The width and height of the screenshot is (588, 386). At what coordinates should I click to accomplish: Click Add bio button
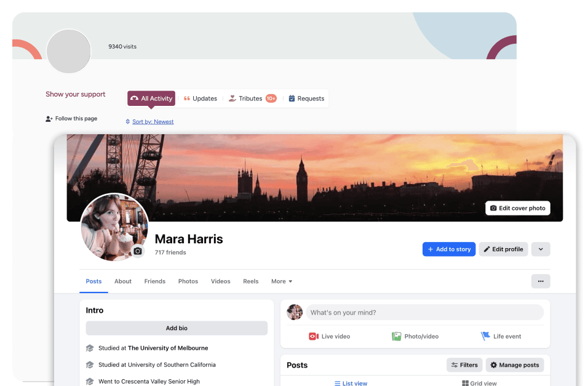pyautogui.click(x=177, y=328)
